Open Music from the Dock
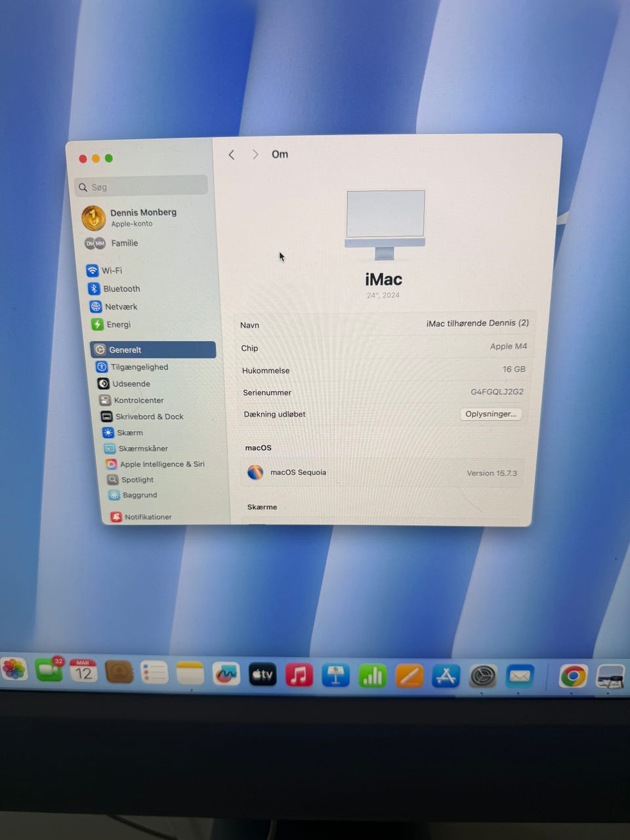Viewport: 630px width, 840px height. click(299, 675)
